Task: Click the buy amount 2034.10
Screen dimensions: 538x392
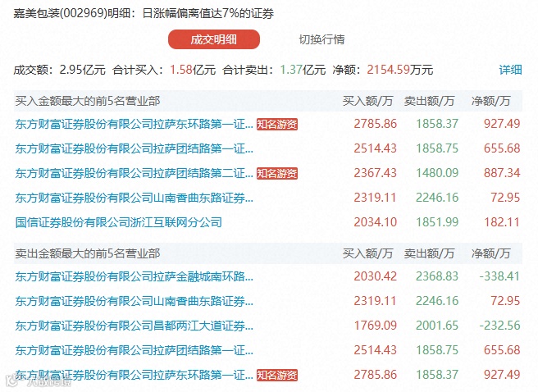Action: [x=376, y=222]
